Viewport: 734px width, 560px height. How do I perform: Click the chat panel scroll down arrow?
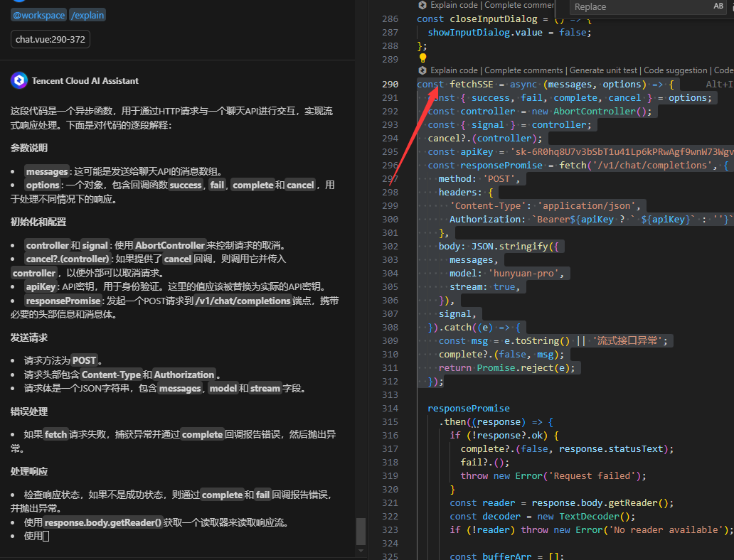tap(361, 551)
